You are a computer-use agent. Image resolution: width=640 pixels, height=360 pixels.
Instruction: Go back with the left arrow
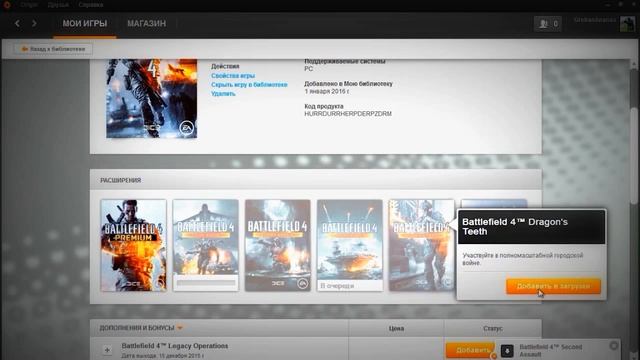[17, 23]
